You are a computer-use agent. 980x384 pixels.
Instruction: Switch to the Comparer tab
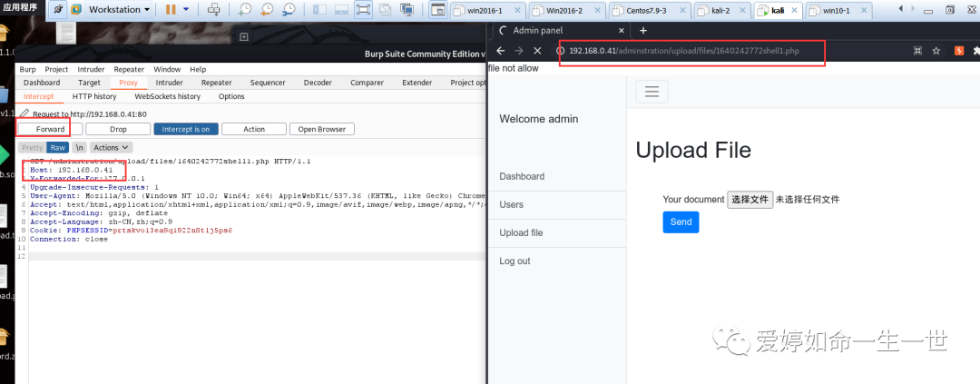point(367,83)
